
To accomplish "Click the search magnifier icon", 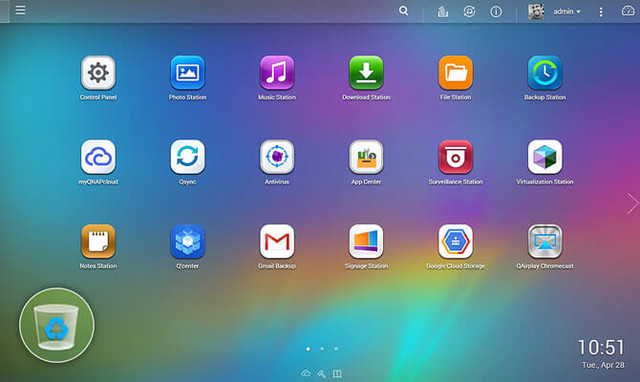I will 404,11.
